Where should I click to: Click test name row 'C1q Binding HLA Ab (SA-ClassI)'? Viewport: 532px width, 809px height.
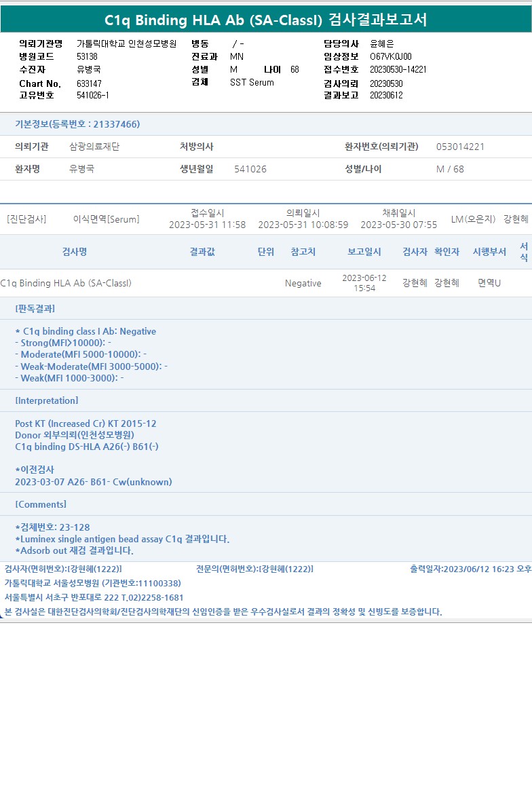(66, 283)
